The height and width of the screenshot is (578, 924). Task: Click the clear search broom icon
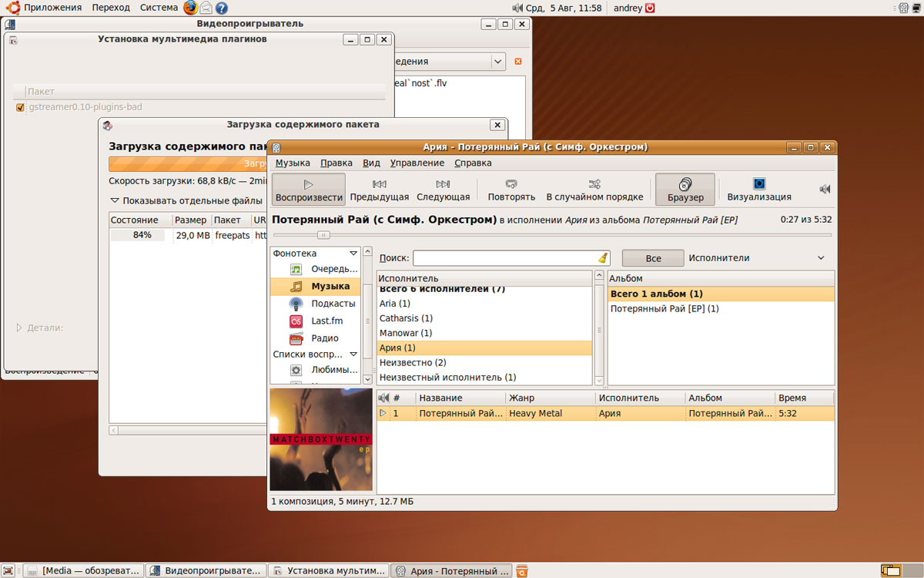point(603,258)
